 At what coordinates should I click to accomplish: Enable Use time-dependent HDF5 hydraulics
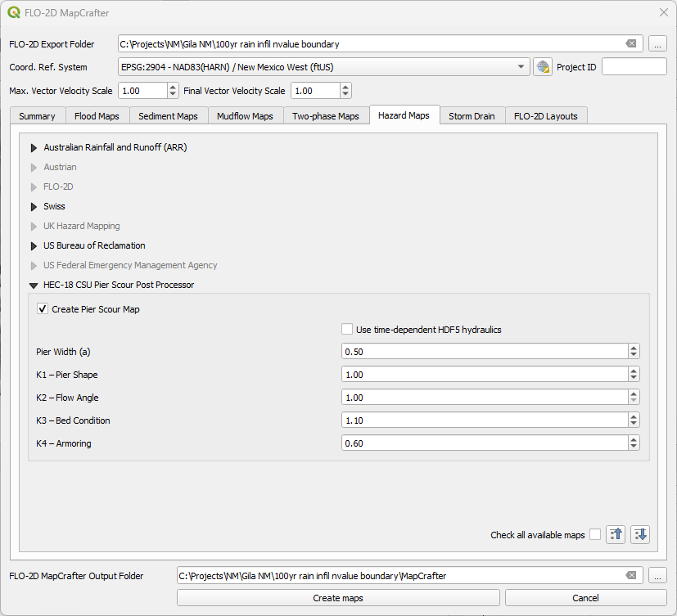[347, 330]
